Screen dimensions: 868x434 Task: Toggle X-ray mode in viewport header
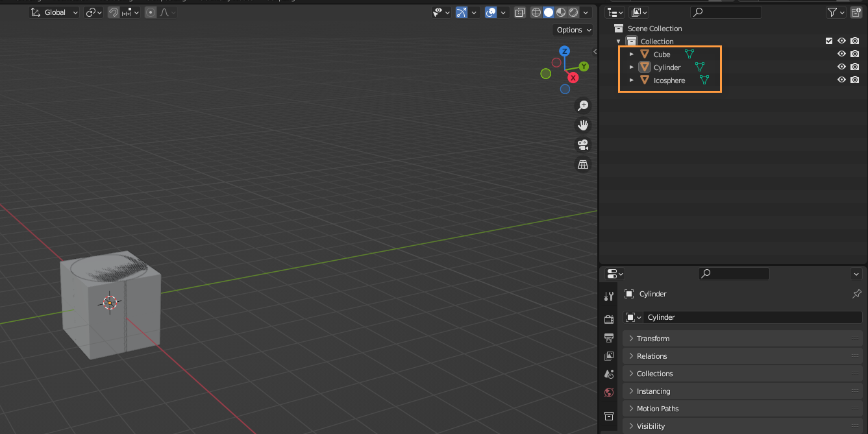click(520, 12)
